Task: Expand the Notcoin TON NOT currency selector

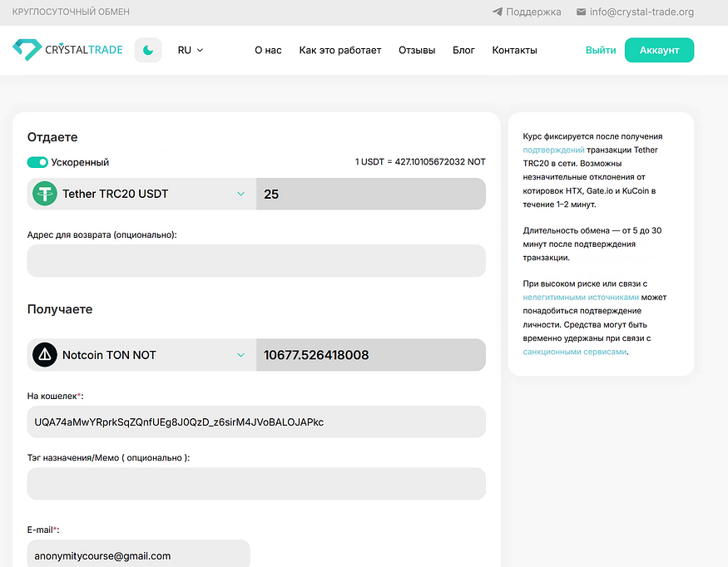Action: point(141,354)
